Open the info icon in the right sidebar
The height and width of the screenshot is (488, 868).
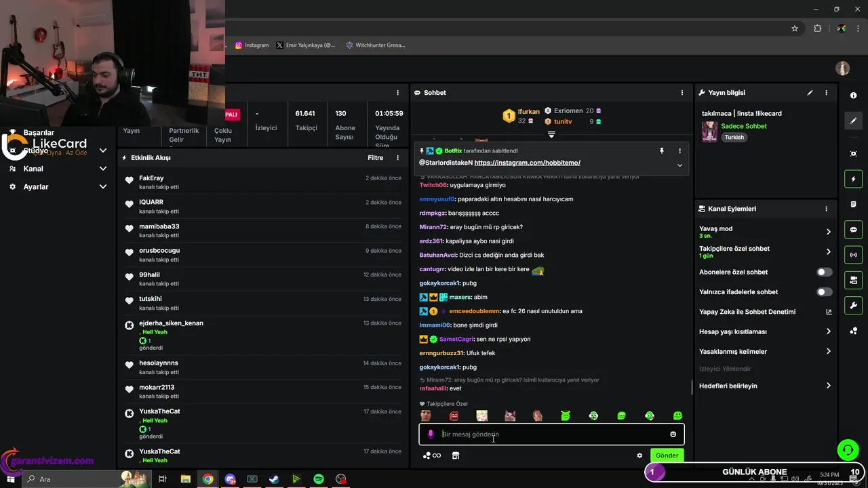(x=853, y=96)
